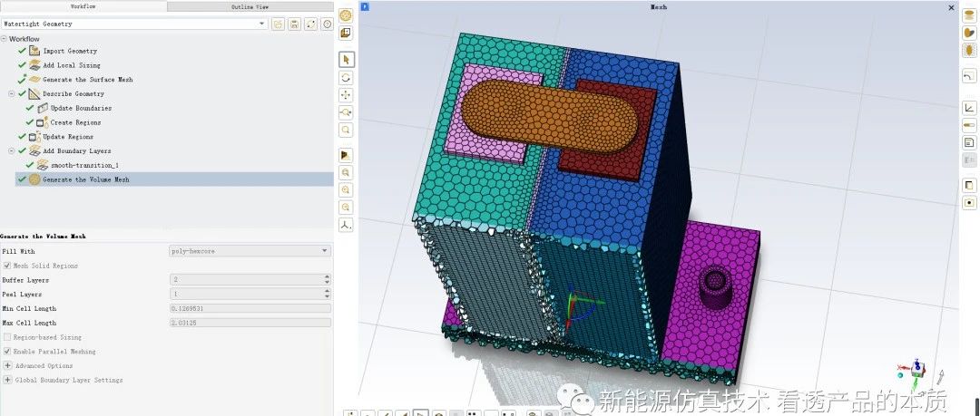Viewport: 980px width, 416px height.
Task: Open the Watertight Geometry workflow dropdown
Action: pyautogui.click(x=134, y=24)
